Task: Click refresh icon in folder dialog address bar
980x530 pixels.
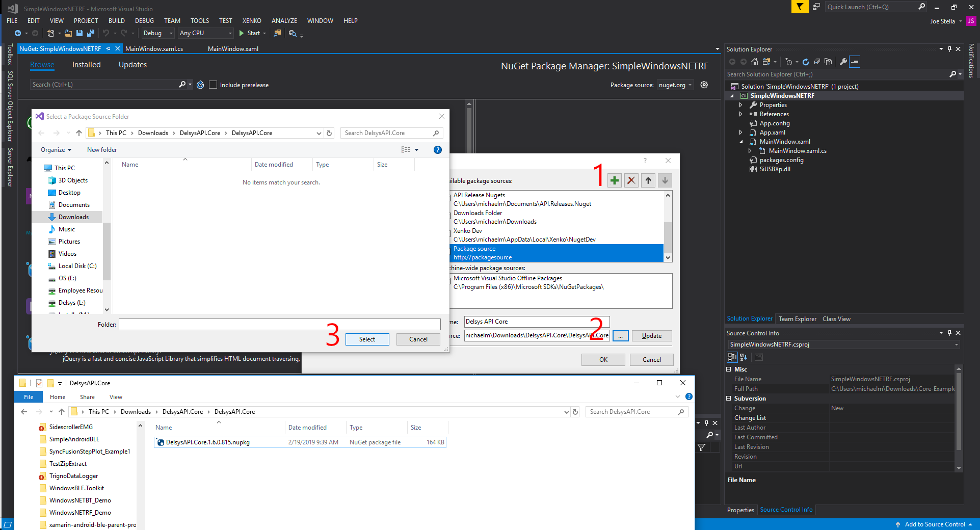Action: (x=329, y=133)
